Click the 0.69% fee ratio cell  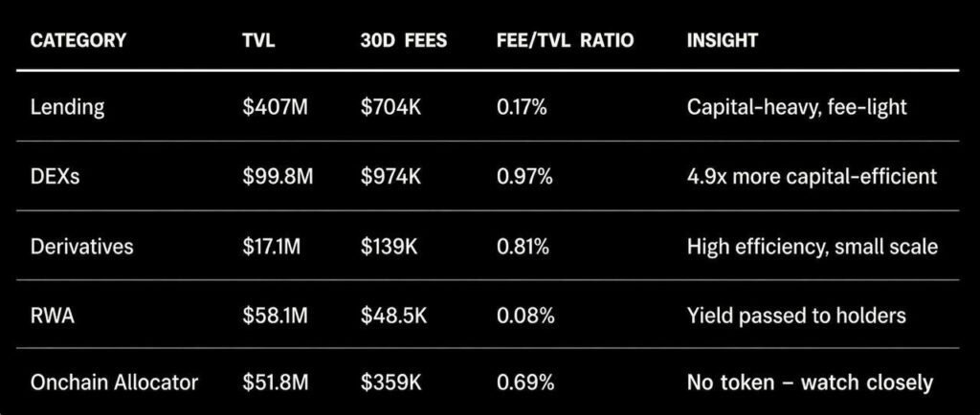coord(525,383)
